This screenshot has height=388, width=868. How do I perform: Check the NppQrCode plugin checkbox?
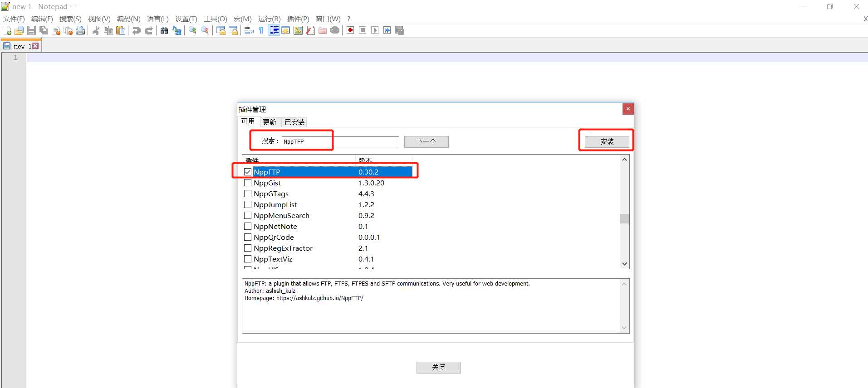[x=248, y=237]
